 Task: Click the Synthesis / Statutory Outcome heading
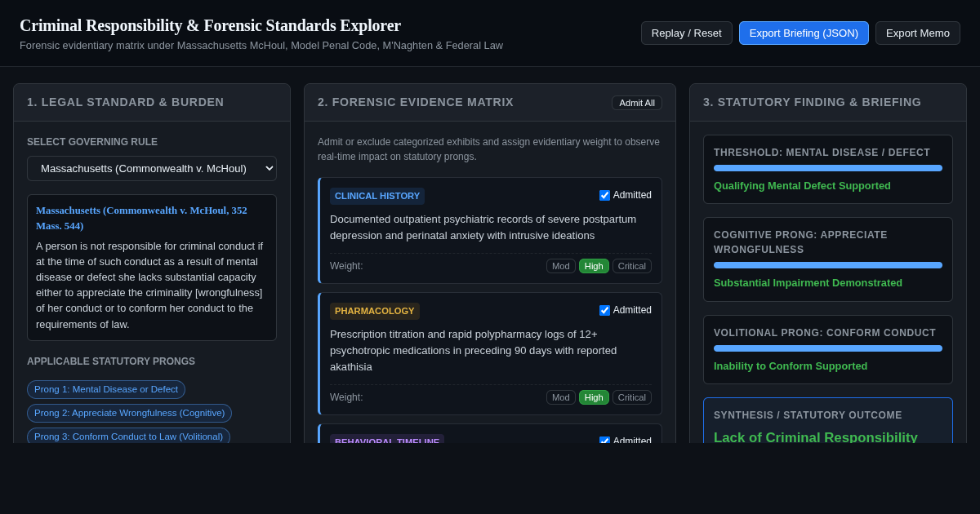coord(808,415)
